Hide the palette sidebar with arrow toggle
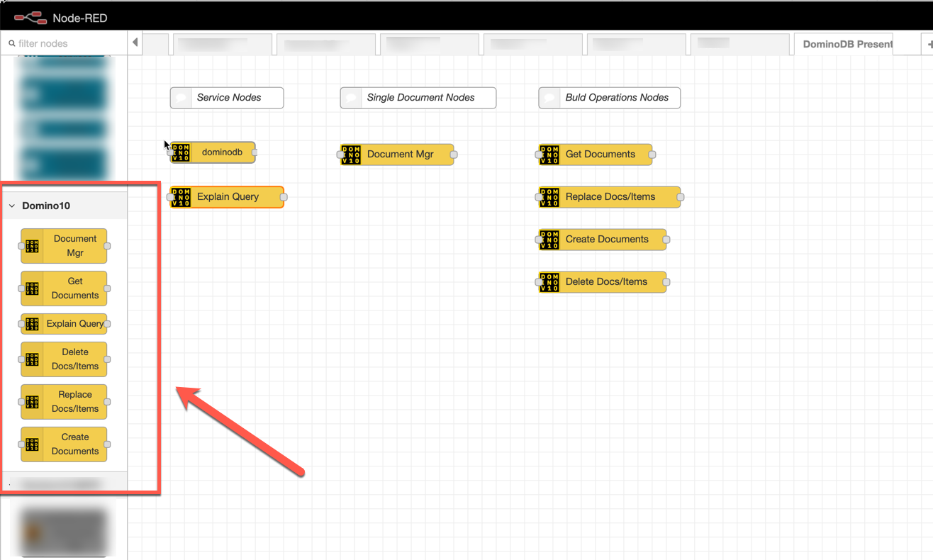The image size is (933, 560). pyautogui.click(x=135, y=43)
